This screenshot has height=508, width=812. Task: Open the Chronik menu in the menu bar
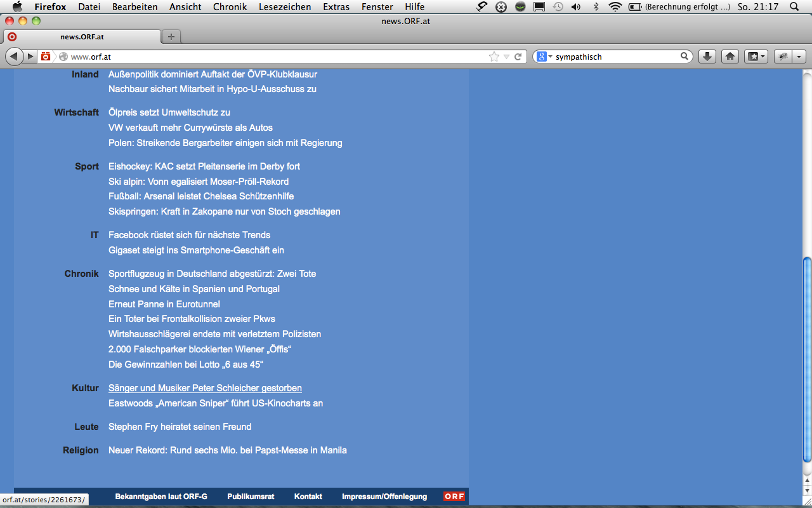coord(230,7)
